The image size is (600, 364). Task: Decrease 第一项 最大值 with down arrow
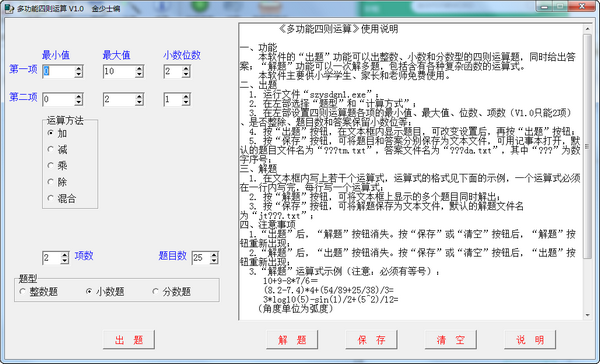coord(139,74)
